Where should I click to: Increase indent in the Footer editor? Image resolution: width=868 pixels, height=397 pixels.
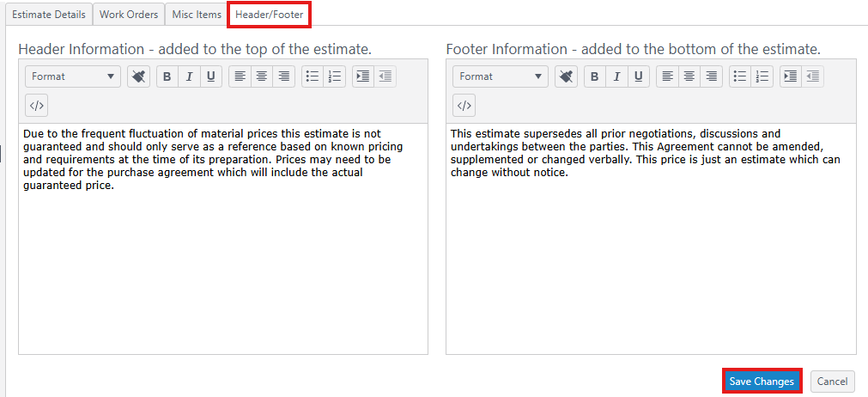tap(791, 76)
